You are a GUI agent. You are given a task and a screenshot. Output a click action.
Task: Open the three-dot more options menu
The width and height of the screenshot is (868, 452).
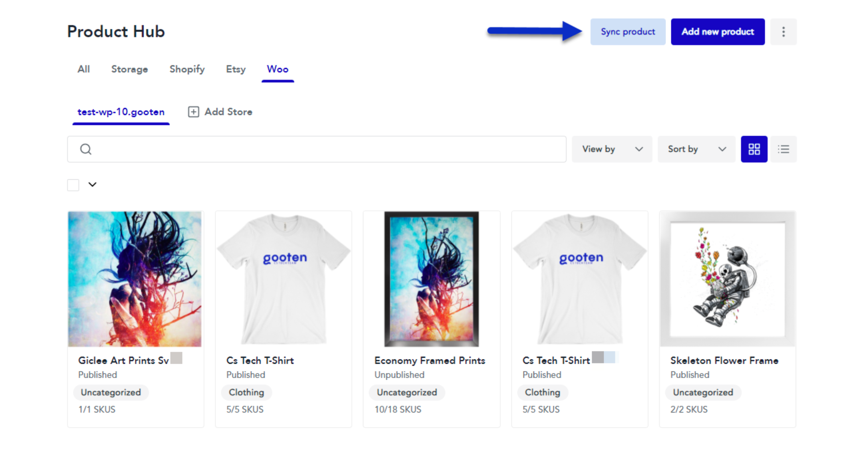click(783, 32)
